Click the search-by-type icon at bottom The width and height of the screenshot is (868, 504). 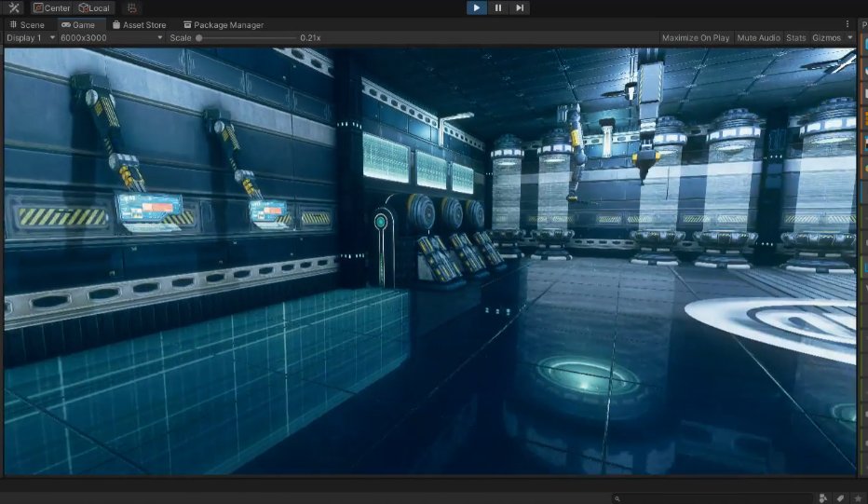click(823, 498)
